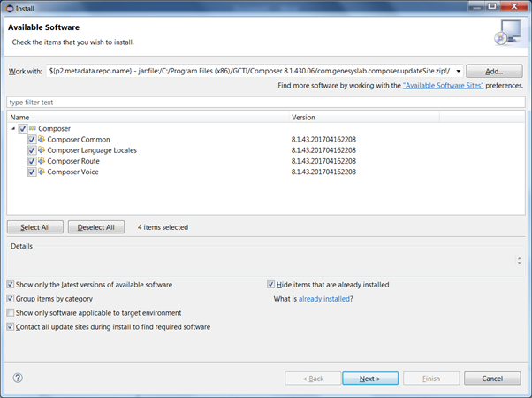The width and height of the screenshot is (532, 398).
Task: Uncheck the Composer Common checkbox
Action: pos(32,140)
